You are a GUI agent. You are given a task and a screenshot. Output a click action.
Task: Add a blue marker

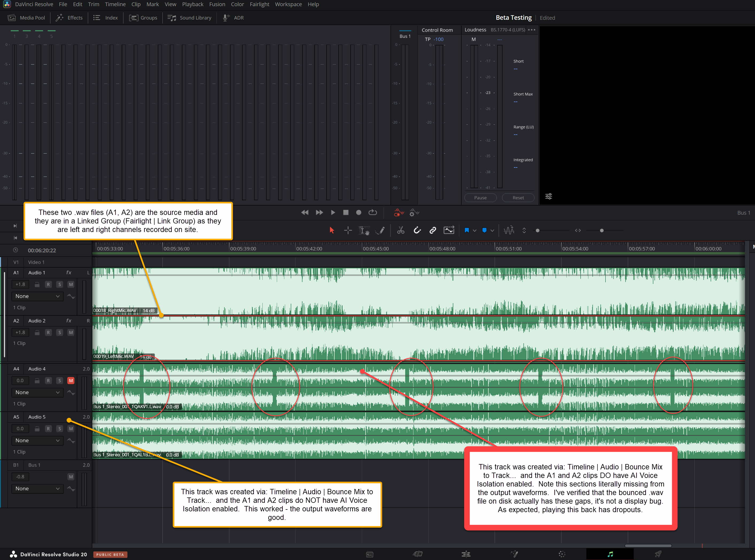[484, 230]
